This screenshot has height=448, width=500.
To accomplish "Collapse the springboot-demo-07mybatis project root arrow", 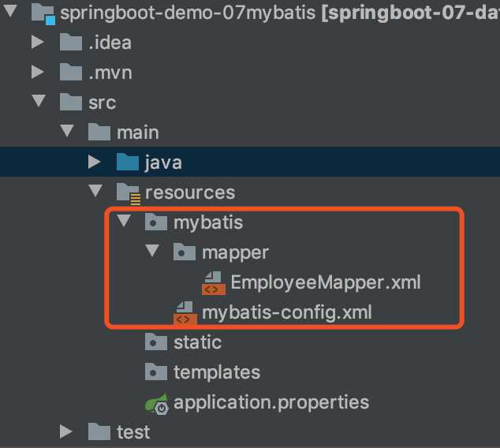I will [10, 10].
